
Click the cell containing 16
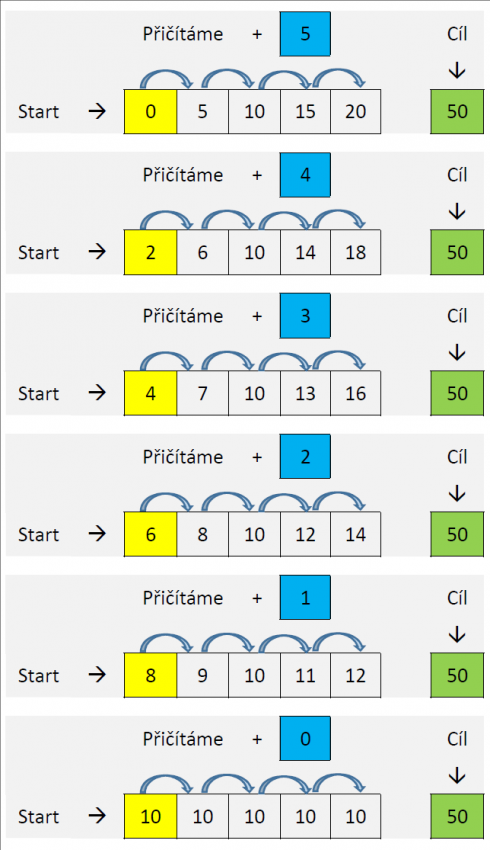coord(356,393)
